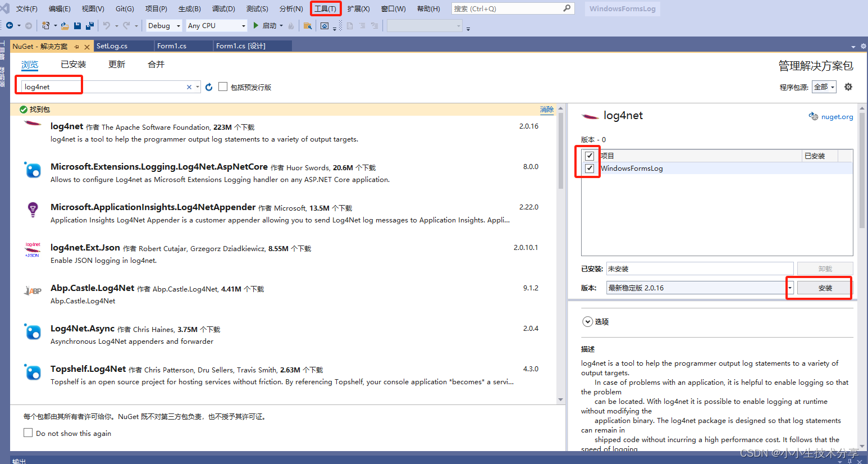Dismiss the message with 消除 link
The width and height of the screenshot is (868, 464).
coord(547,110)
